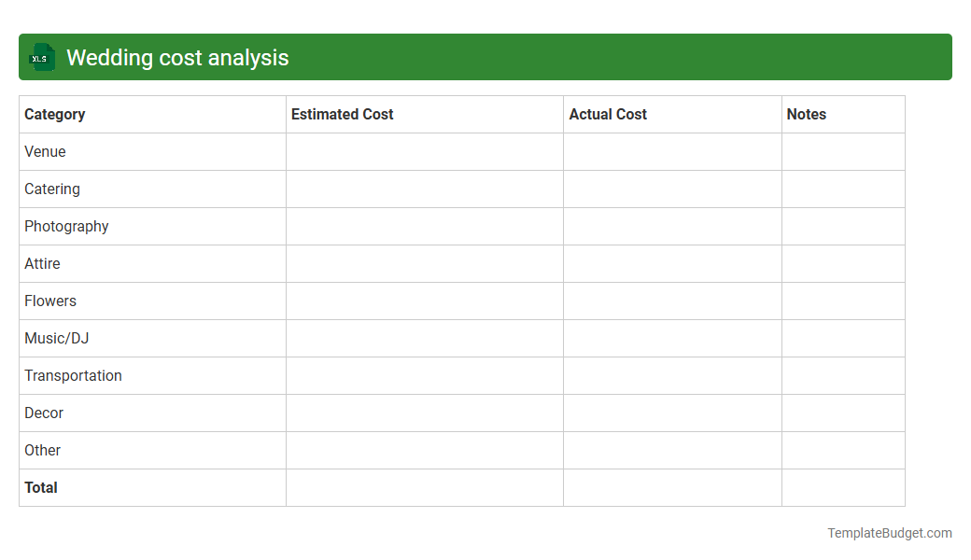Select the Category column header
This screenshot has height=560, width=971.
click(54, 114)
